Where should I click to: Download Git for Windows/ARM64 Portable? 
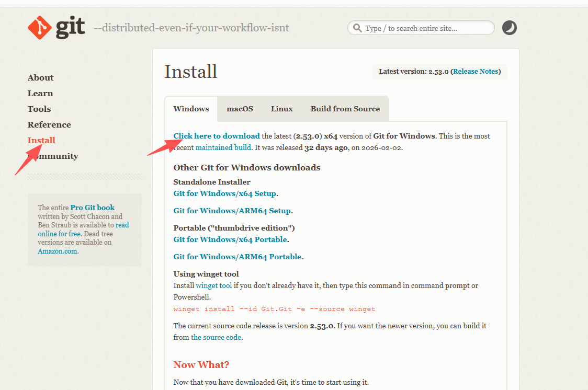point(238,257)
